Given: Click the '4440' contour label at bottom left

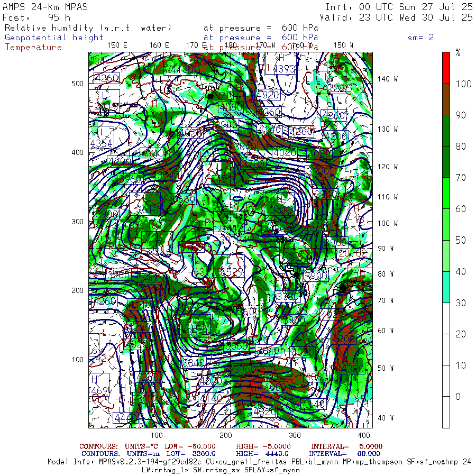Looking at the screenshot, I should coord(125,418).
